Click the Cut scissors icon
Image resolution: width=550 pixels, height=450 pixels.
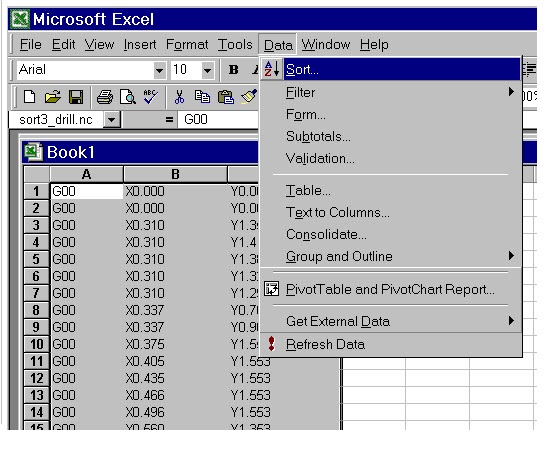179,97
